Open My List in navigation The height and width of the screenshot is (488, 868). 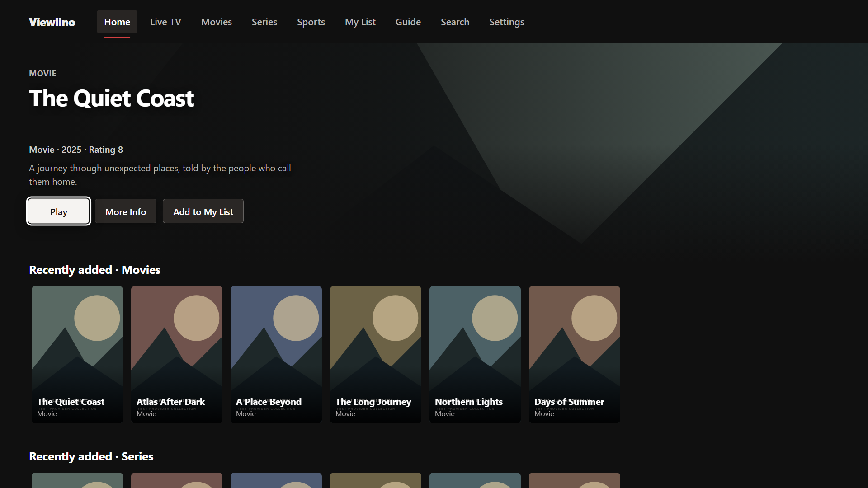360,22
